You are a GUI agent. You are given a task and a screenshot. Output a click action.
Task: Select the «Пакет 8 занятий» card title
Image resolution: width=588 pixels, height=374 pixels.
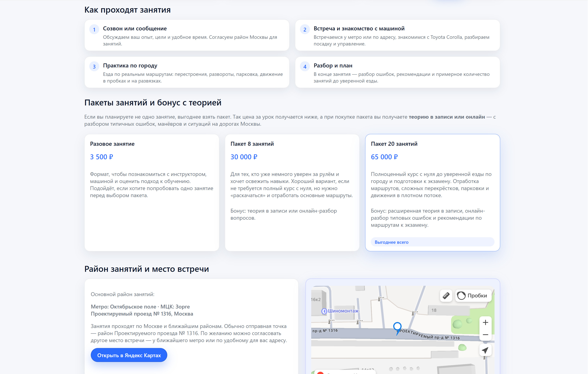pyautogui.click(x=252, y=144)
